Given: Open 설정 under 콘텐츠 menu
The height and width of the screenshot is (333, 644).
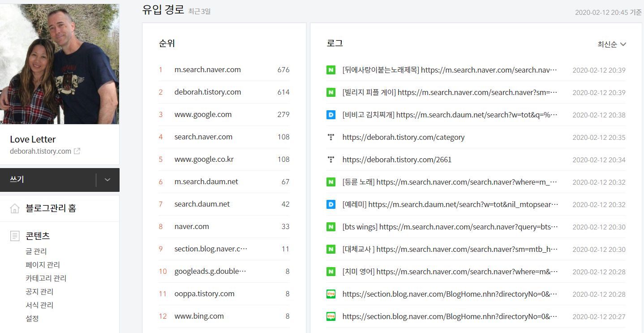Looking at the screenshot, I should (x=32, y=319).
